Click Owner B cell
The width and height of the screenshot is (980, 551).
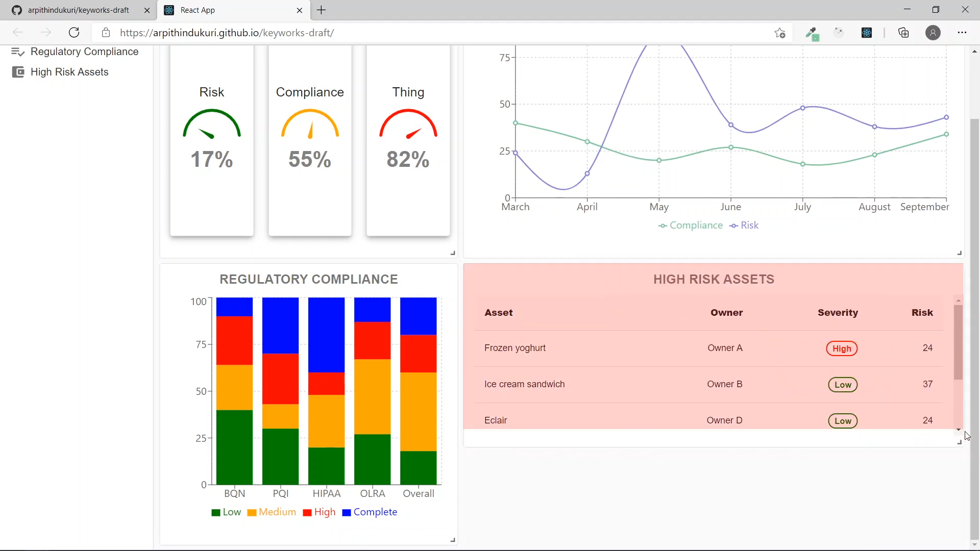tap(725, 385)
